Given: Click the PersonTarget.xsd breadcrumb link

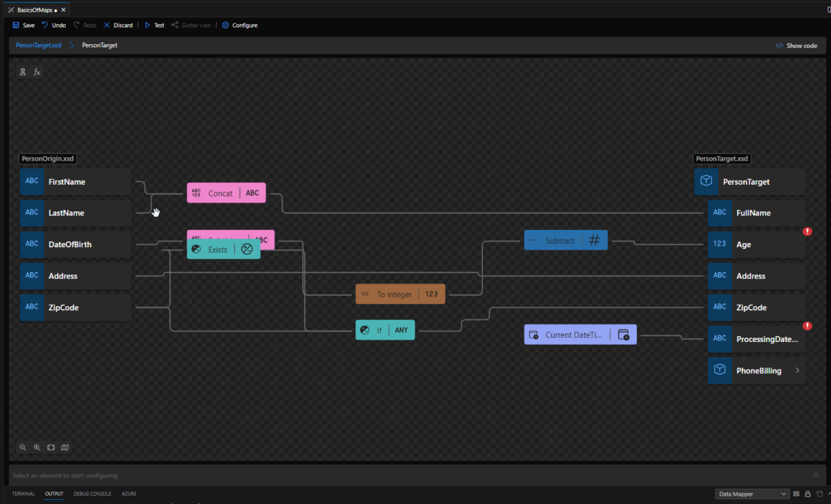Looking at the screenshot, I should 38,46.
